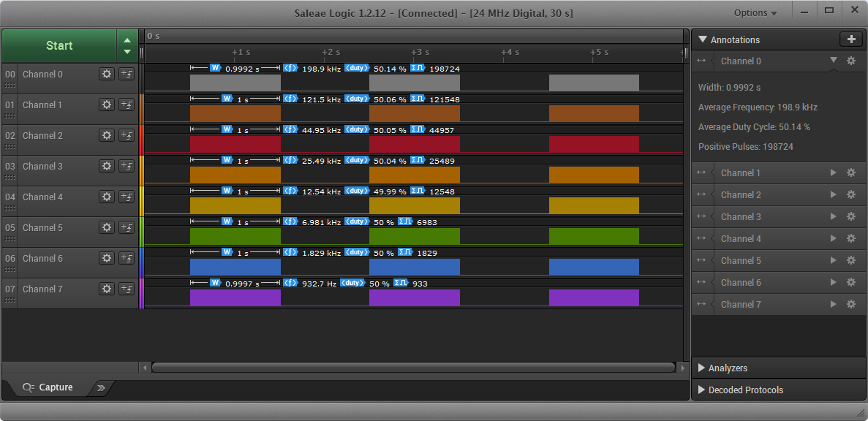Image resolution: width=868 pixels, height=421 pixels.
Task: Open Channel 4 settings gear
Action: [107, 197]
